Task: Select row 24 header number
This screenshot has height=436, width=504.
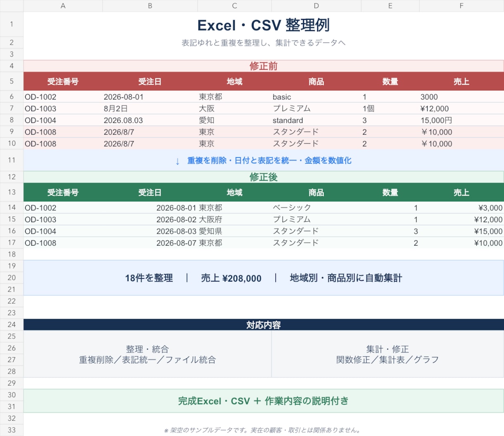Action: (12, 325)
